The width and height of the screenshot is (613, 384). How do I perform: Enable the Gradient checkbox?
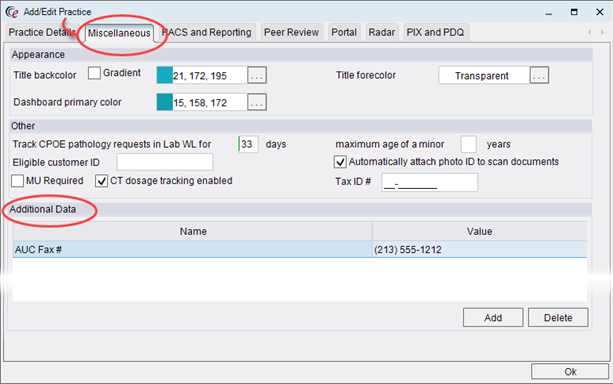pos(94,73)
